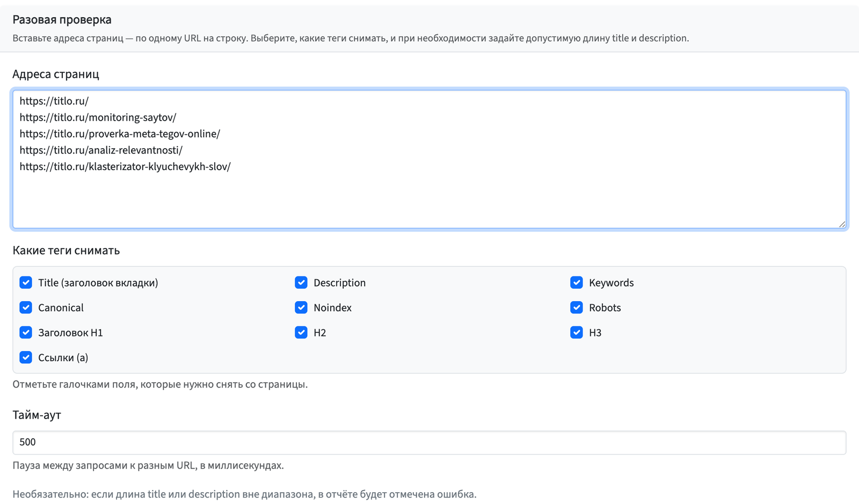Toggle the Noindex checkbox
This screenshot has height=504, width=859.
(x=301, y=308)
